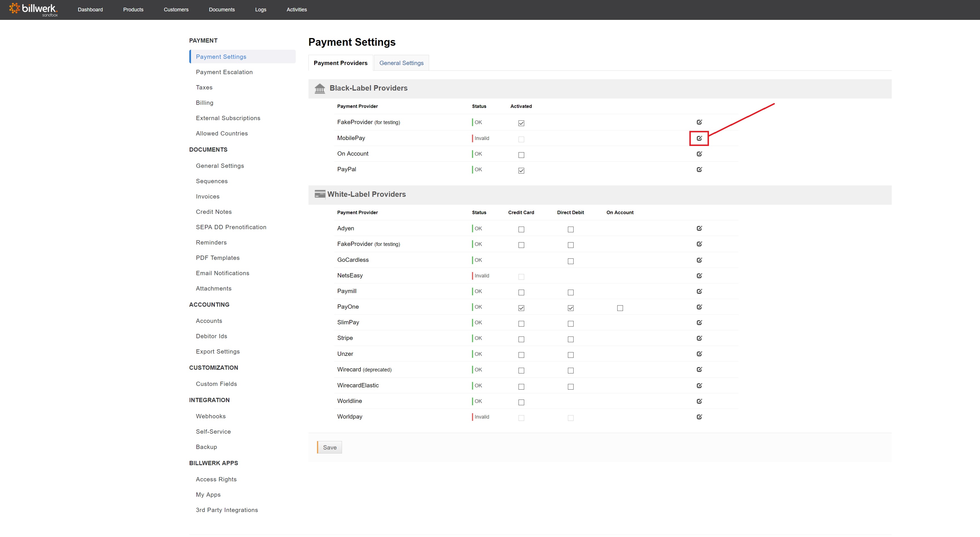Open PayOne edit icon
980x537 pixels.
point(699,307)
